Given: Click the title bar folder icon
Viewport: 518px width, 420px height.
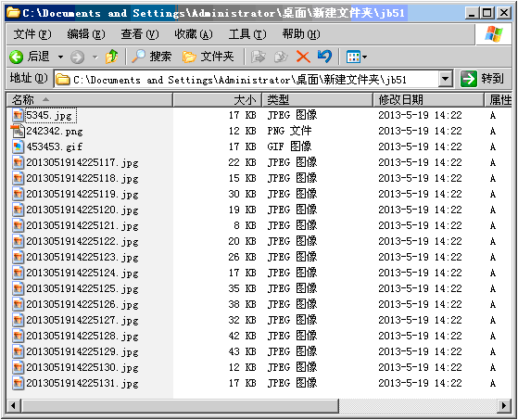Looking at the screenshot, I should click(13, 13).
